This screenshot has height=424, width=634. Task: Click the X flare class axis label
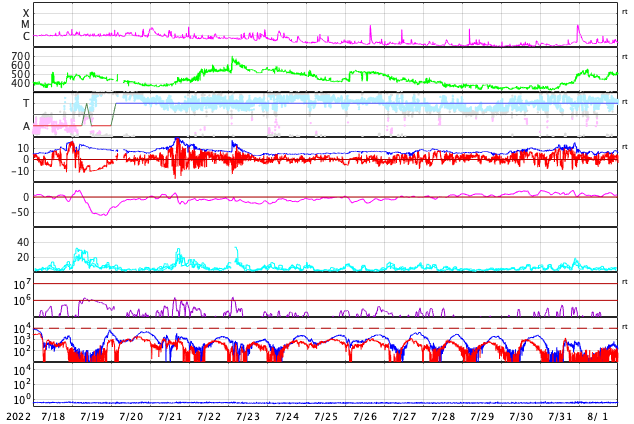(26, 13)
